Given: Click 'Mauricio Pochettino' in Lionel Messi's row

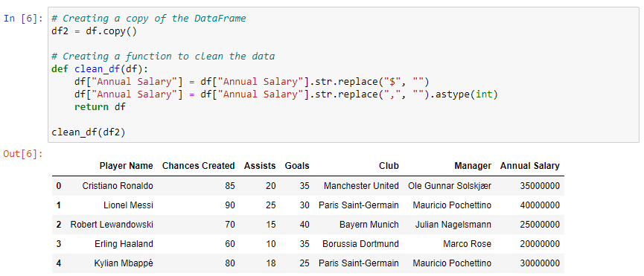Looking at the screenshot, I should pos(452,205).
